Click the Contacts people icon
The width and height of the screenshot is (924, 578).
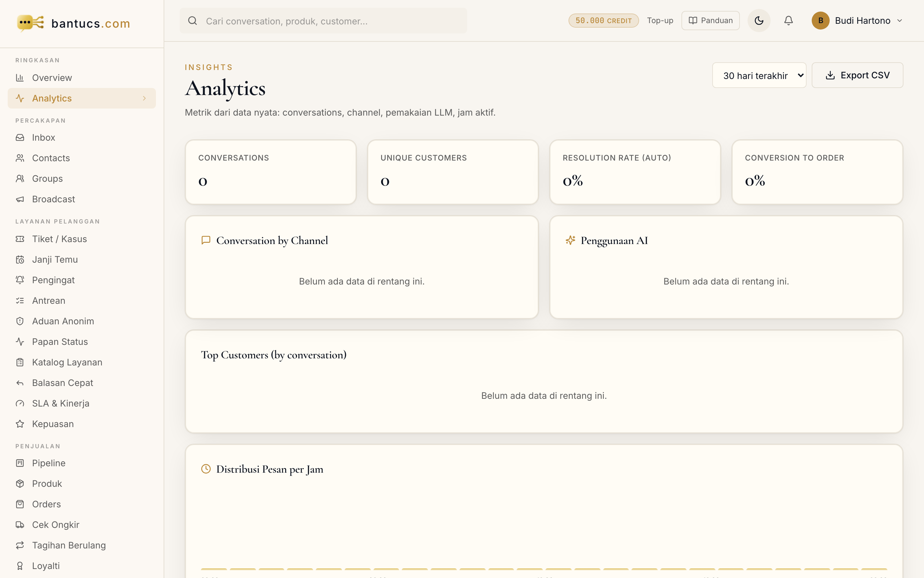tap(20, 158)
